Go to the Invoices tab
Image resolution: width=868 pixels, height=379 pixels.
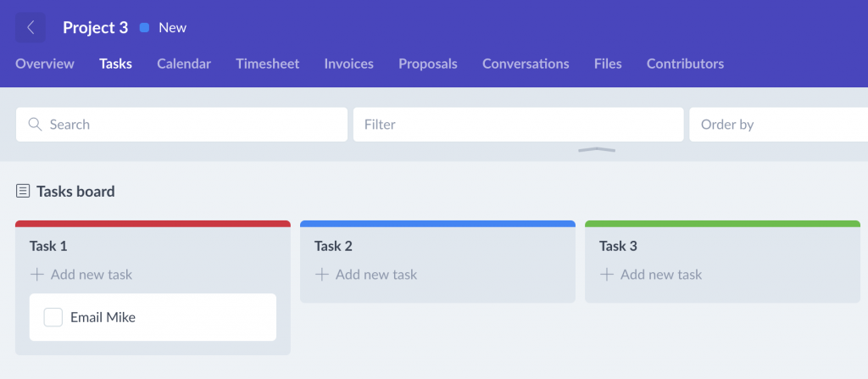pos(348,64)
